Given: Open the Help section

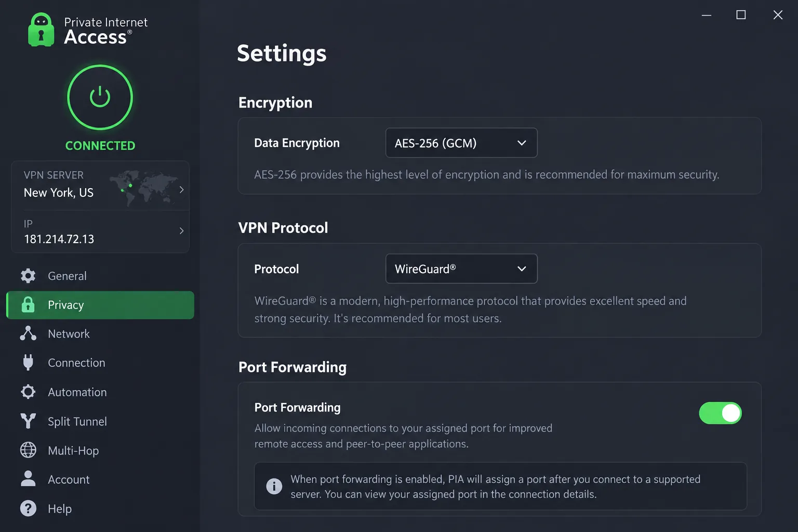Looking at the screenshot, I should click(100, 508).
